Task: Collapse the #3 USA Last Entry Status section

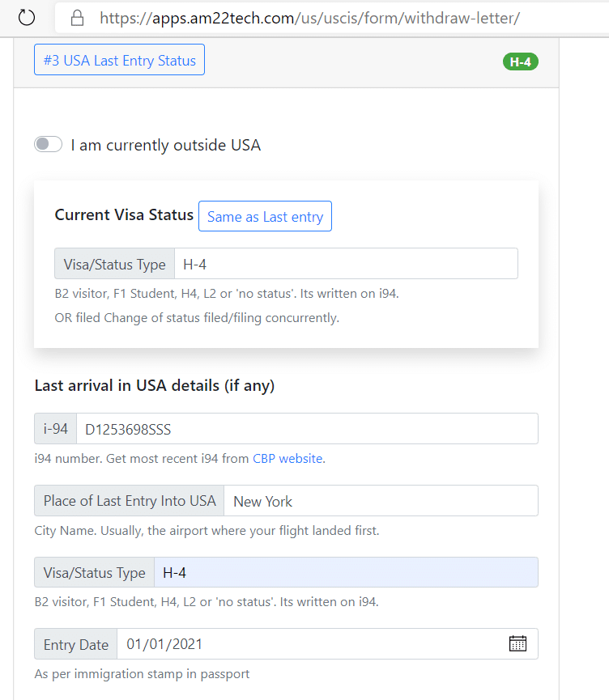Action: 119,60
